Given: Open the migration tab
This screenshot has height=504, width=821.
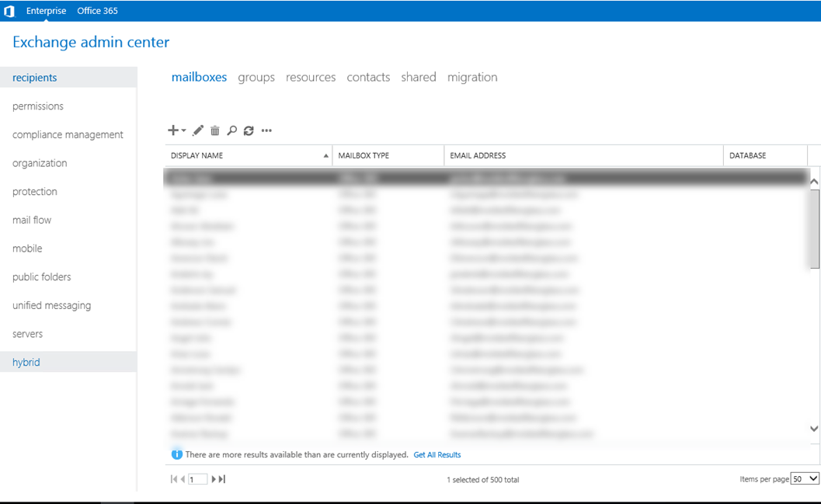Looking at the screenshot, I should [472, 77].
